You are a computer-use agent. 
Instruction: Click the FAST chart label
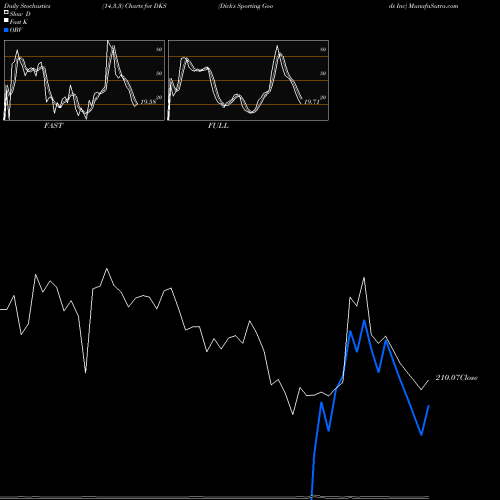pos(53,126)
